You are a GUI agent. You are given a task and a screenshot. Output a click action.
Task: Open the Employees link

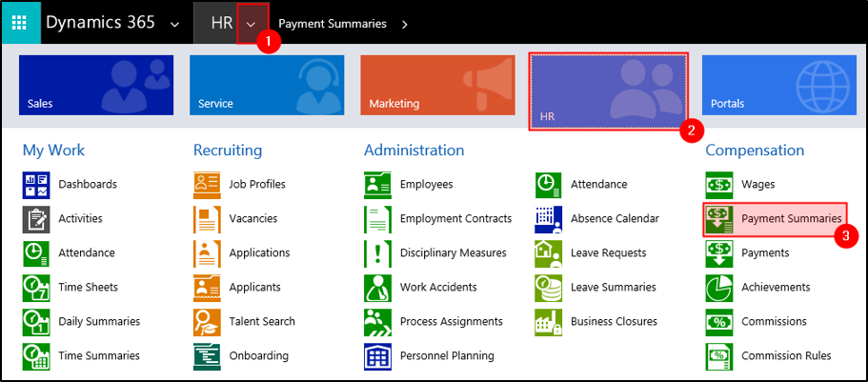click(426, 185)
